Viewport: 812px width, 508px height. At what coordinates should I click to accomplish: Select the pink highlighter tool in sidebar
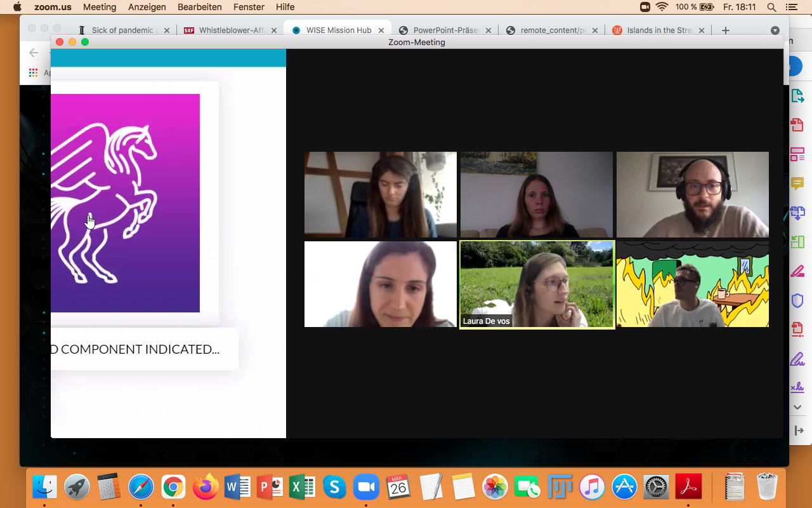click(x=797, y=271)
